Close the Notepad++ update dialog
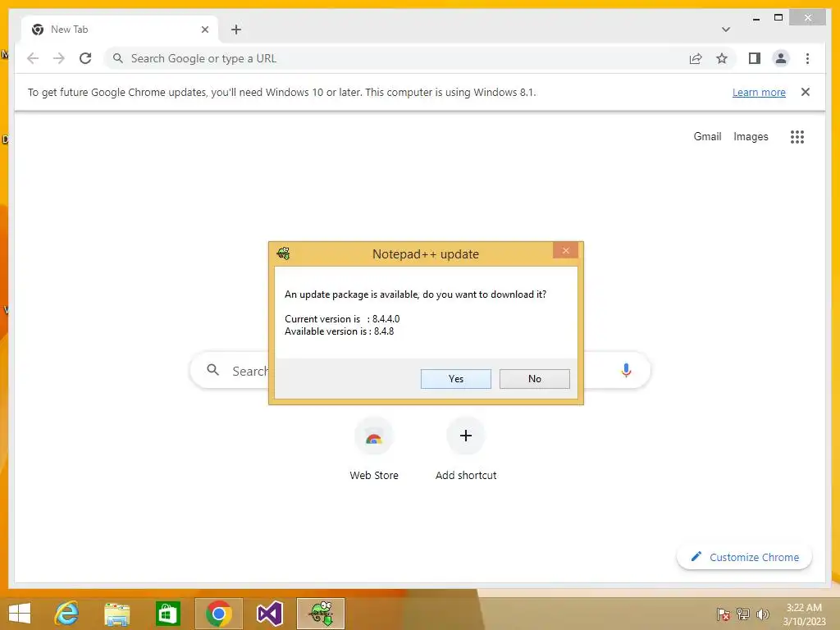 tap(565, 251)
